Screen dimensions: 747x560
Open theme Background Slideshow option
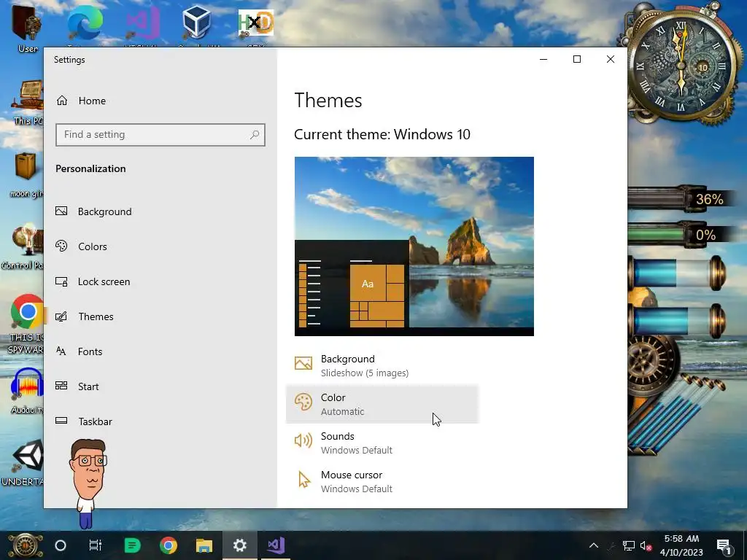(382, 366)
